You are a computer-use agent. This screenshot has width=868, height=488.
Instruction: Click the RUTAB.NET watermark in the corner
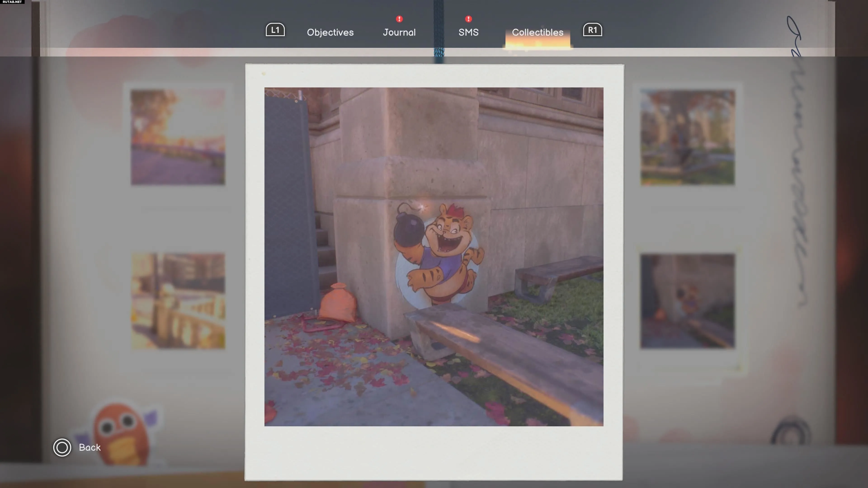tap(12, 2)
